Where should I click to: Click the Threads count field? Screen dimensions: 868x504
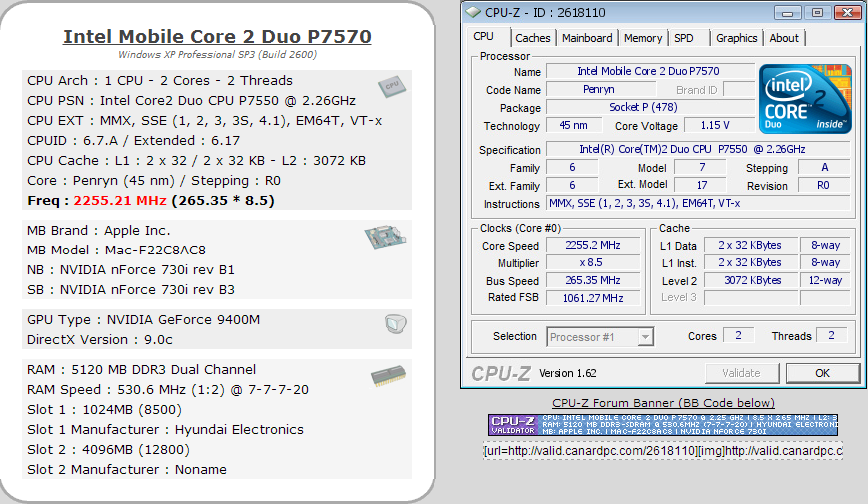[831, 335]
